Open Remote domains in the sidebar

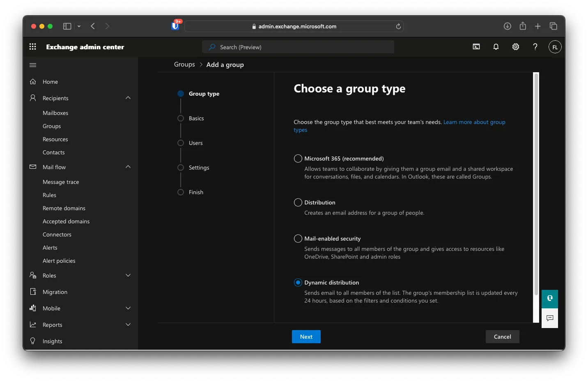[64, 208]
